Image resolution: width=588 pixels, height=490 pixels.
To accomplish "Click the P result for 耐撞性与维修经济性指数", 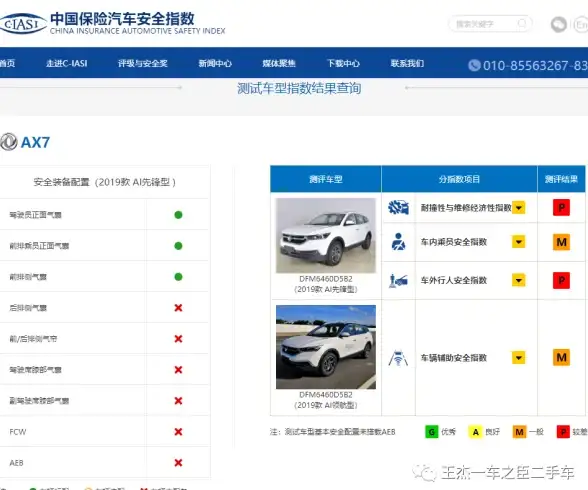I will 561,207.
